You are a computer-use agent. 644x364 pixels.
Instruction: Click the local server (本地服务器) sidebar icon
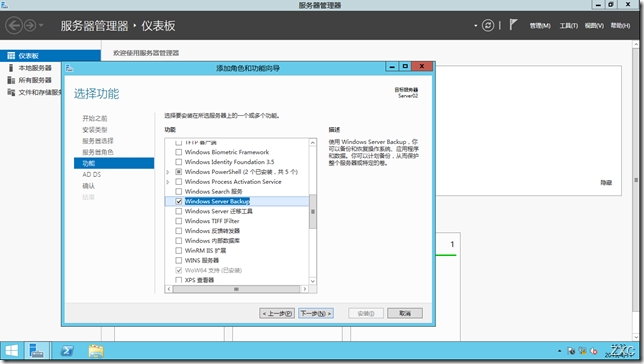(x=11, y=68)
